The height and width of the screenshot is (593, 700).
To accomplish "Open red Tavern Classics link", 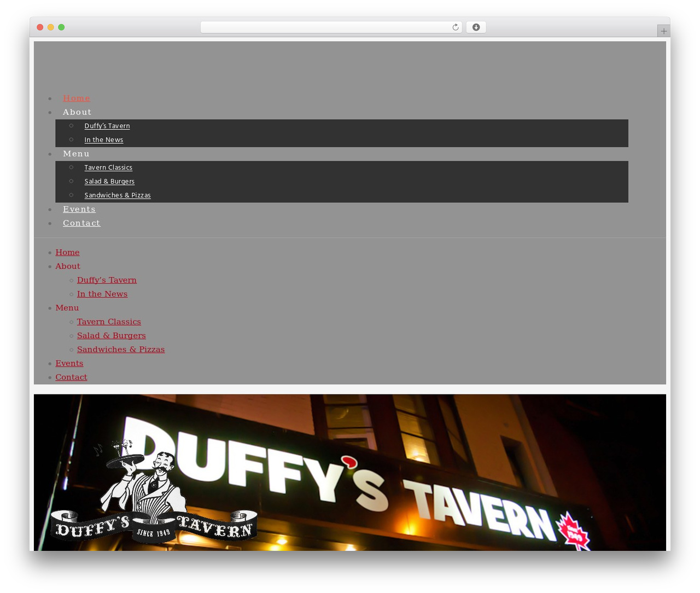I will 109,322.
